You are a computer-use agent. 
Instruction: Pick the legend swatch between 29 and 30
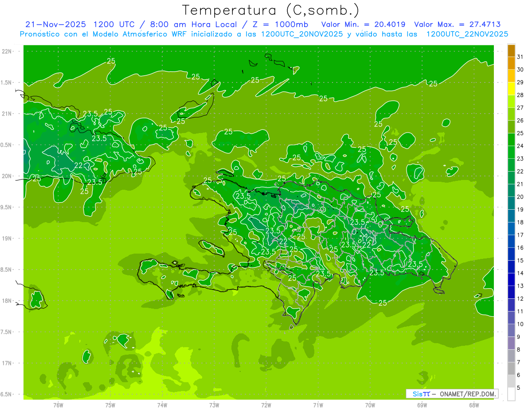click(x=511, y=76)
